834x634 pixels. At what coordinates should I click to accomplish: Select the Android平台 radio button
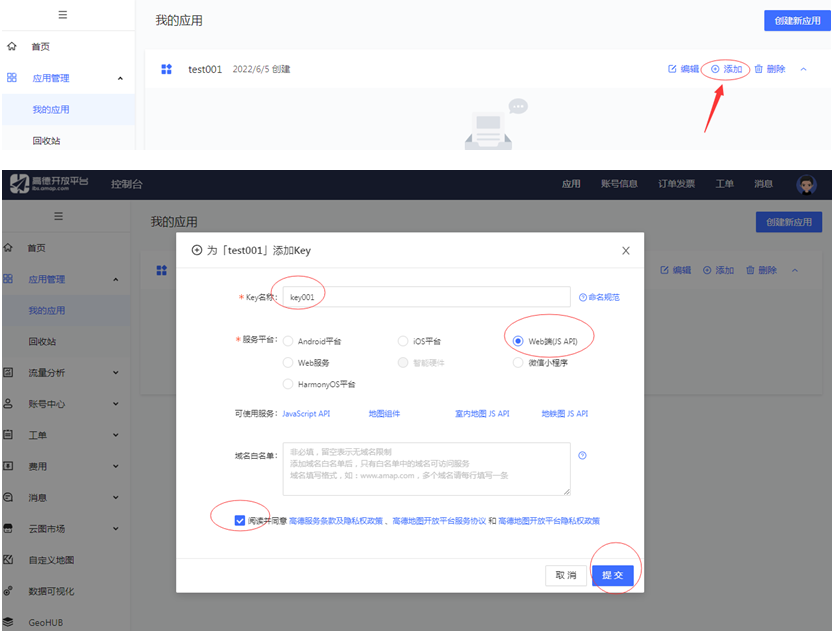(289, 341)
